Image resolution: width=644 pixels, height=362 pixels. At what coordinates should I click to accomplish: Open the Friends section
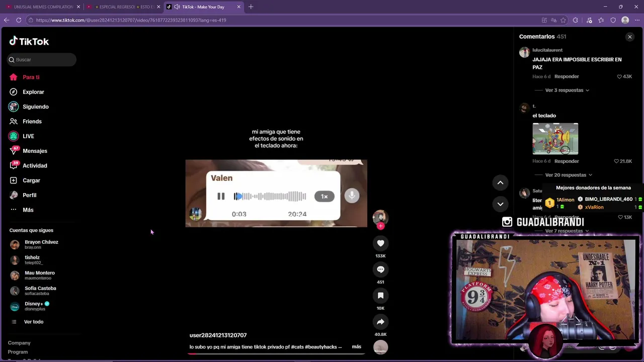[25, 121]
